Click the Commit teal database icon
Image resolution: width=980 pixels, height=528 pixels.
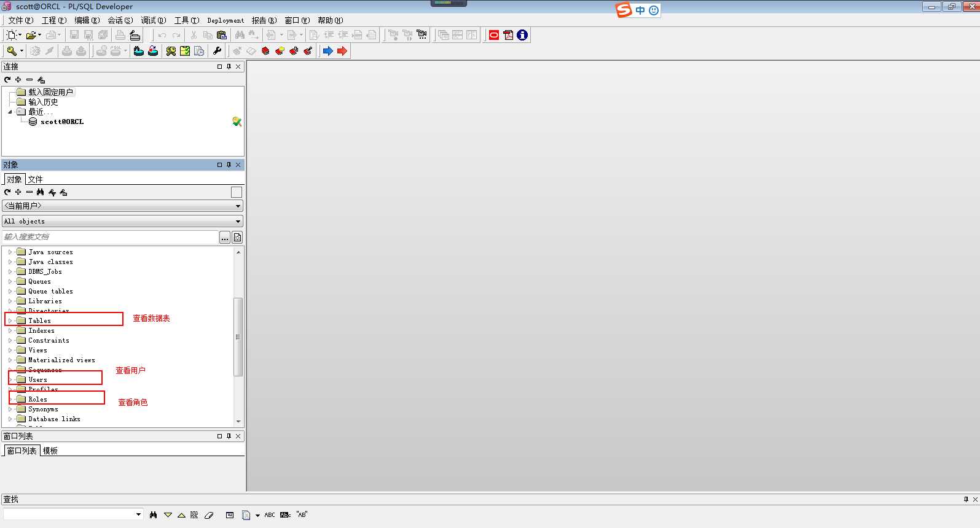pyautogui.click(x=139, y=51)
